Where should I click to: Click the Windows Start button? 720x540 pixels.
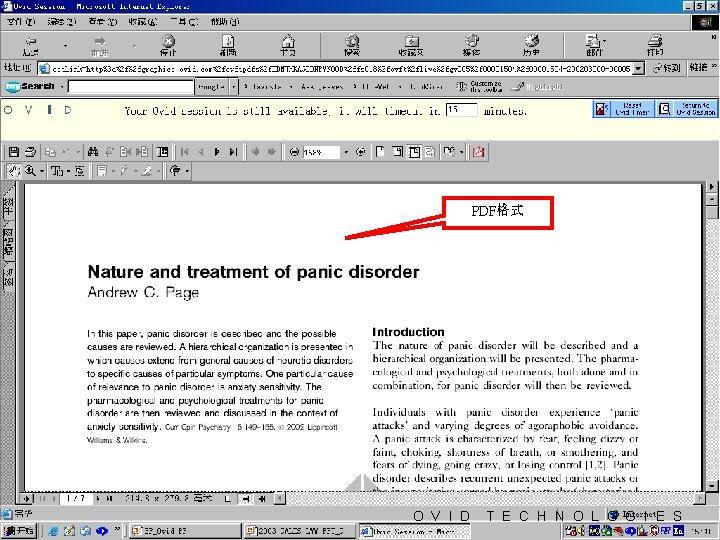[18, 531]
